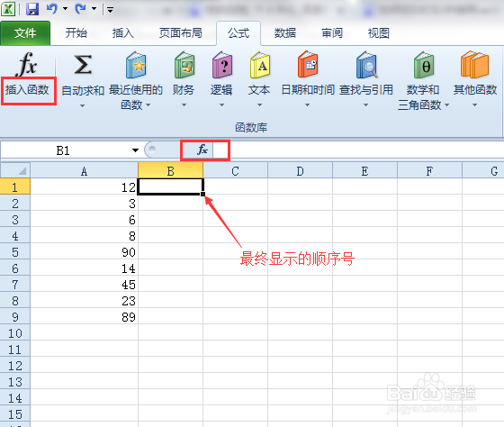Select row 5 header
Viewport: 504px width, 427px height.
coord(15,251)
